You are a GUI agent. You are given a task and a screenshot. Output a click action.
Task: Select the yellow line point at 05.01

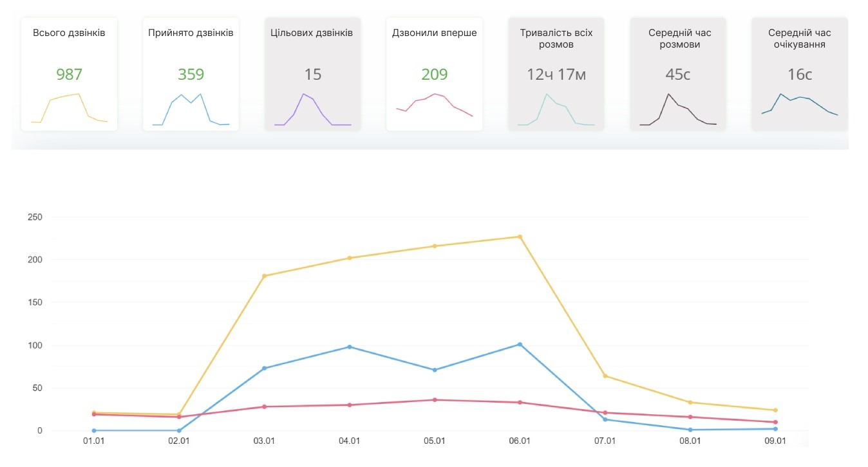click(435, 246)
